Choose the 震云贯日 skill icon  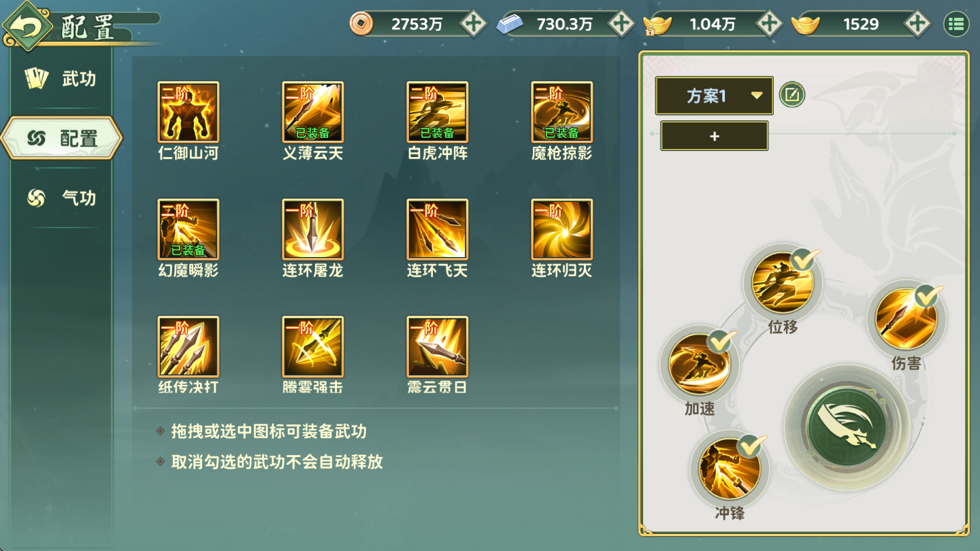point(438,346)
